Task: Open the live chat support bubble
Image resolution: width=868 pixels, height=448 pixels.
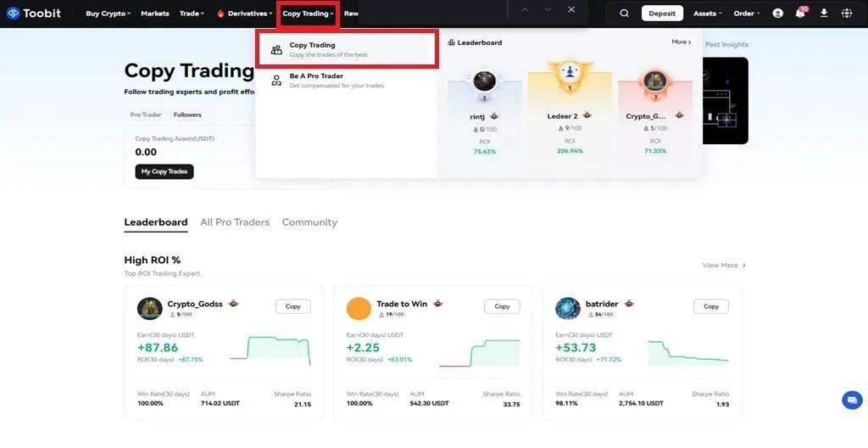Action: [x=852, y=400]
